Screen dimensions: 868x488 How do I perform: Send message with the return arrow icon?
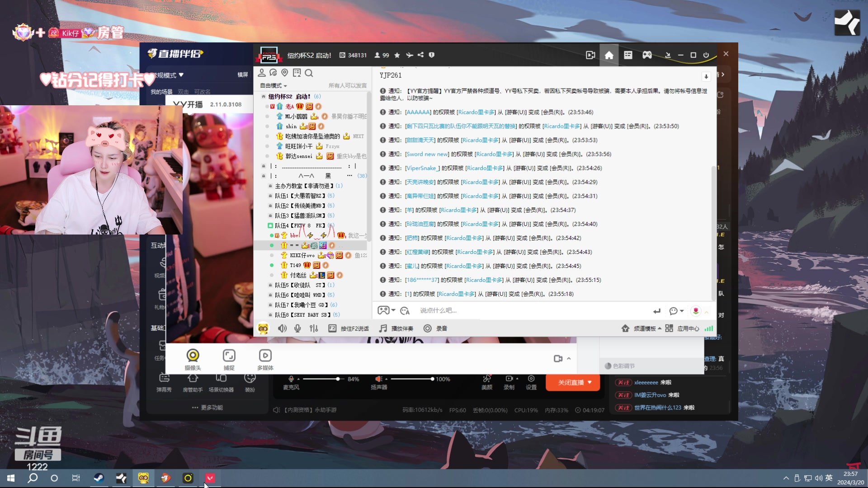coord(657,311)
